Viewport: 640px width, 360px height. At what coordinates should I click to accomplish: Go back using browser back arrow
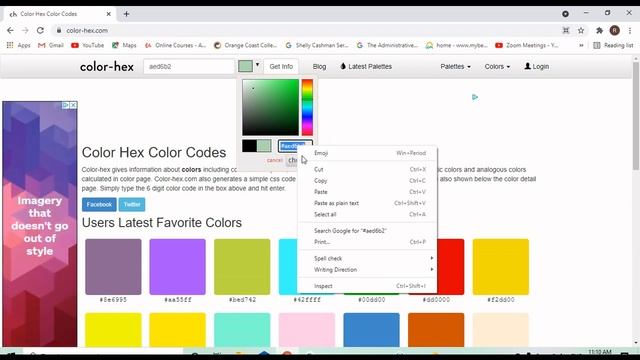tap(10, 31)
